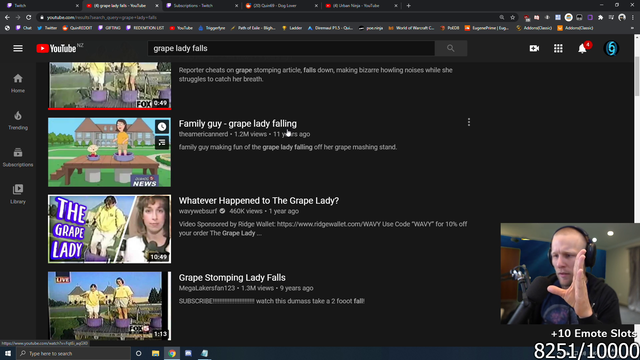The height and width of the screenshot is (360, 640).
Task: Open the YouTube apps grid icon
Action: click(558, 48)
